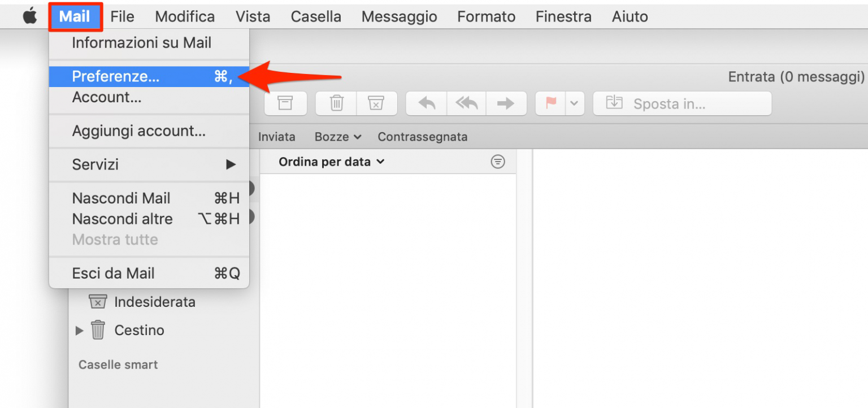Click the Indesiderata junk box icon
The height and width of the screenshot is (408, 868).
tap(98, 302)
